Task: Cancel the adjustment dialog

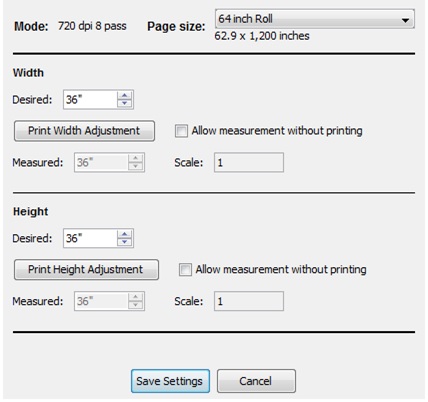Action: tap(256, 381)
